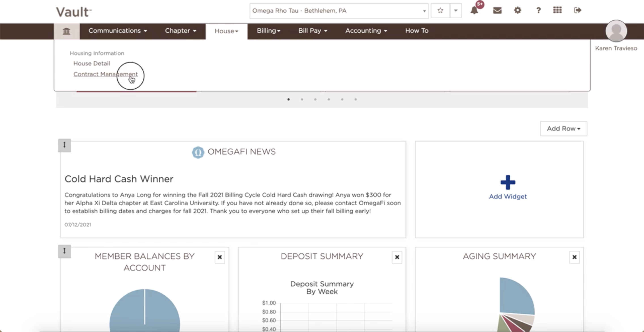Open settings using the gear icon
This screenshot has height=332, width=644.
[517, 11]
